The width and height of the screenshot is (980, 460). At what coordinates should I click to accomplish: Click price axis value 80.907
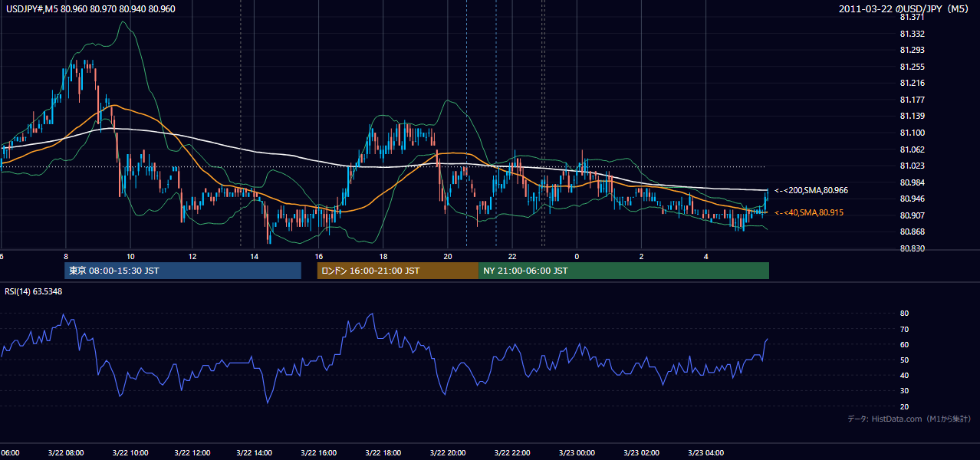pos(912,215)
